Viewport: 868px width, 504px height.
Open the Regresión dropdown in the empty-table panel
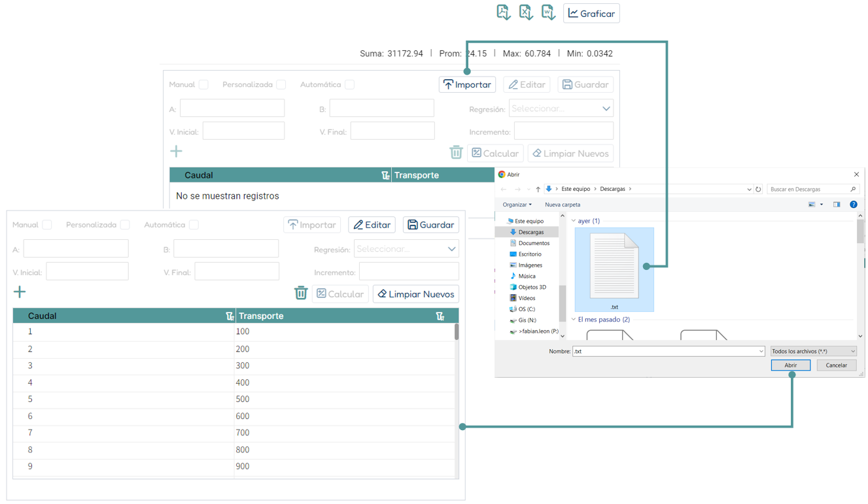(x=561, y=109)
